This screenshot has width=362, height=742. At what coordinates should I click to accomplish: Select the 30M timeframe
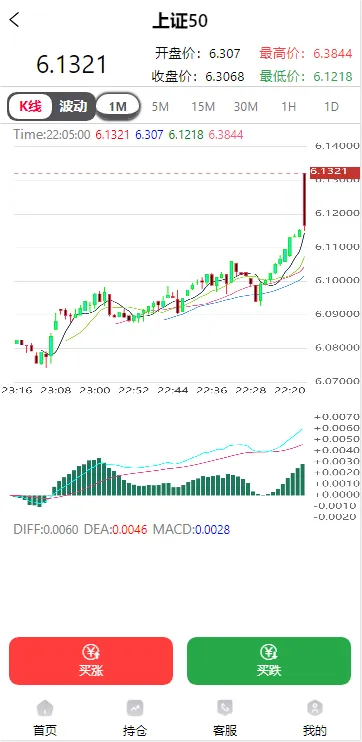click(x=246, y=107)
